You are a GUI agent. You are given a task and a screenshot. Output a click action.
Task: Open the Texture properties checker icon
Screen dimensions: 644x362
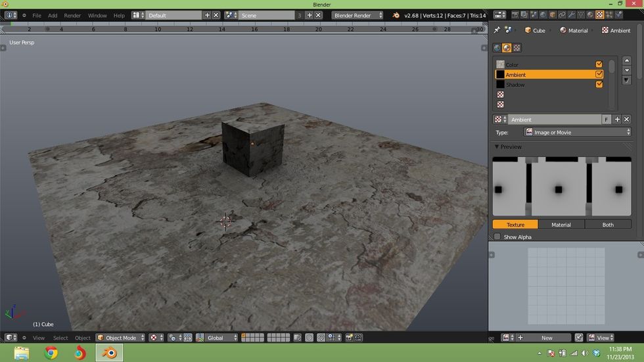(x=599, y=14)
